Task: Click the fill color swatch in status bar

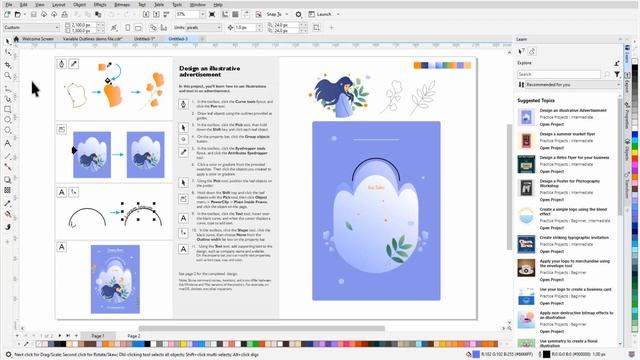Action: (476, 354)
